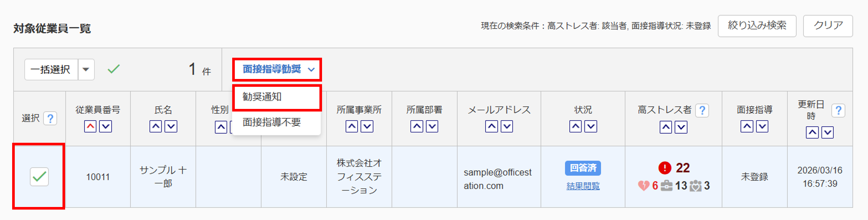868x220 pixels.
Task: Open help icon next to 高ストレス者
Action: 702,110
